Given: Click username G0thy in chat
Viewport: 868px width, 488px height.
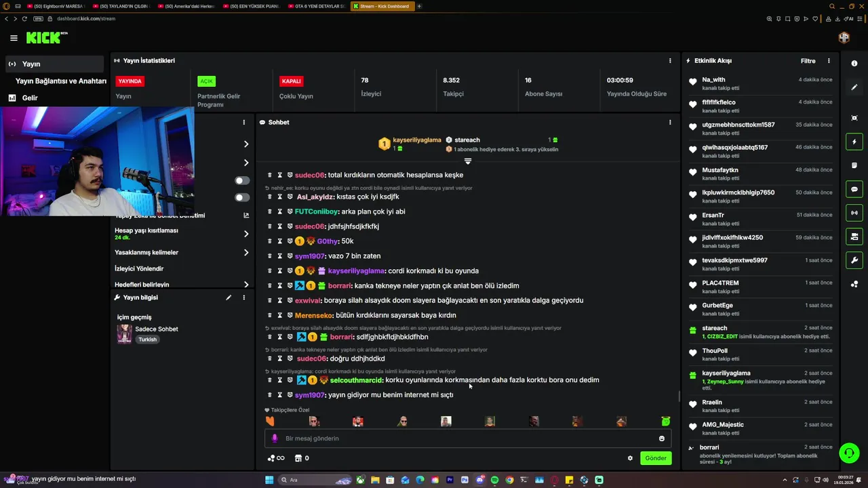Looking at the screenshot, I should pyautogui.click(x=328, y=241).
